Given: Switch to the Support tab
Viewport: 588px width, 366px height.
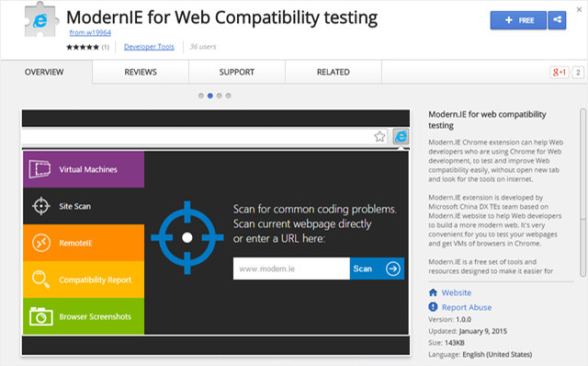Looking at the screenshot, I should click(x=237, y=72).
